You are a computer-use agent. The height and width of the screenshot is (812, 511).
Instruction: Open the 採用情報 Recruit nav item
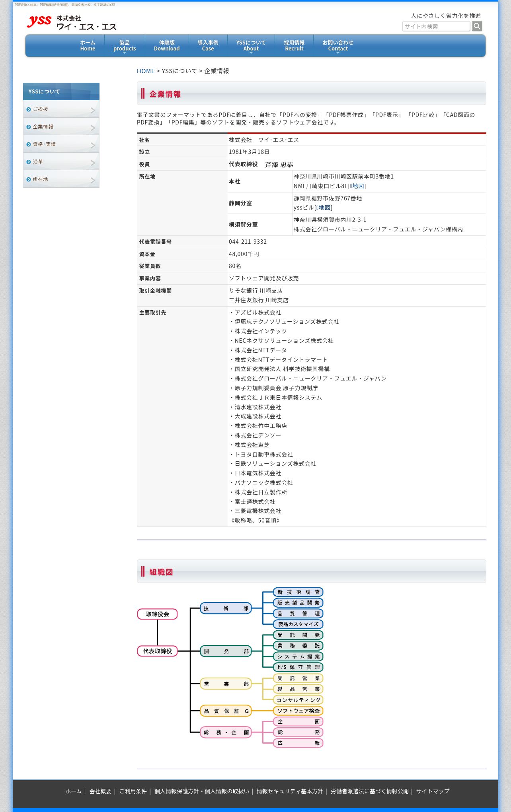[294, 45]
